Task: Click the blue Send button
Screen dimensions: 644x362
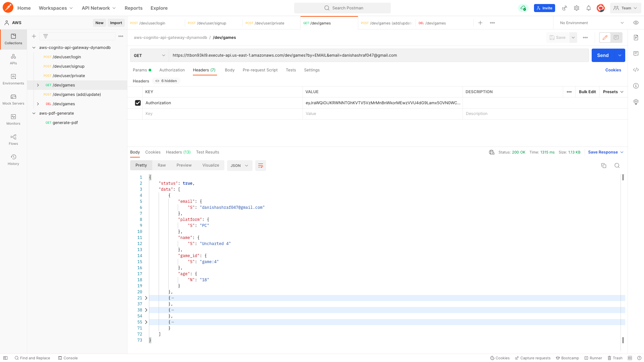Action: point(602,55)
